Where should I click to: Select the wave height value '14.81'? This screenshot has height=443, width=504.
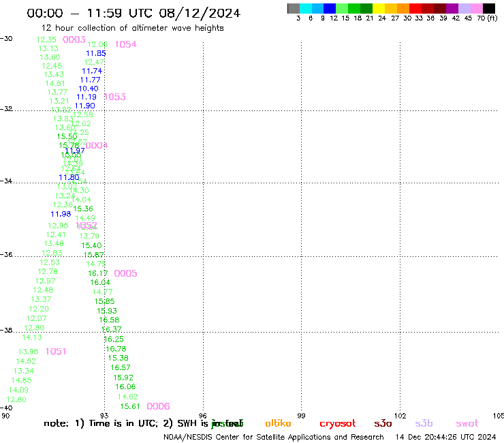pyautogui.click(x=55, y=83)
